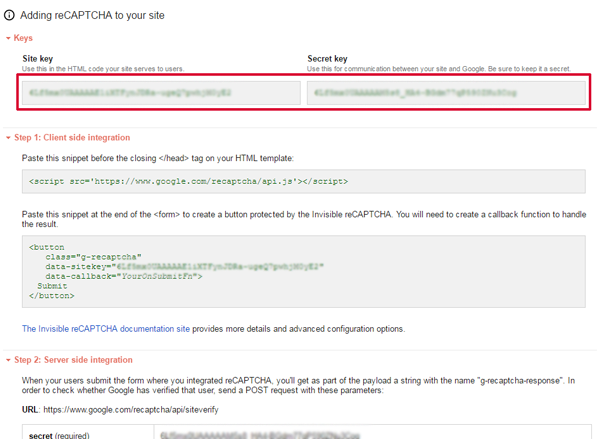Viewport: 598px width, 439px height.
Task: Open the Invisible reCAPTCHA documentation site link
Action: [x=106, y=329]
